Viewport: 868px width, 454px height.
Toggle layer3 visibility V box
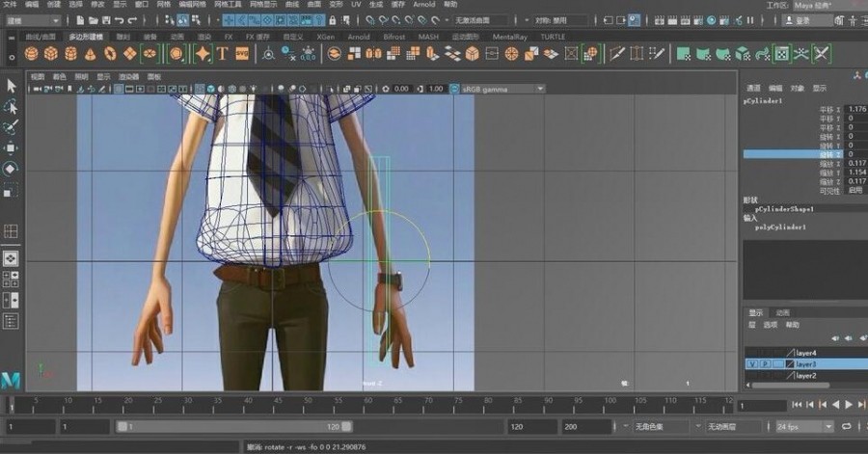752,364
